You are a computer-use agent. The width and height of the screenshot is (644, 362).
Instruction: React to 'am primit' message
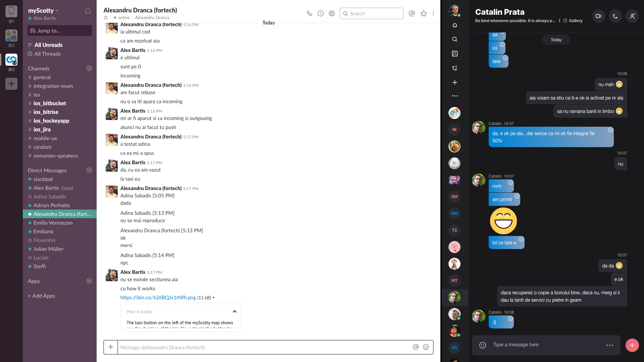(517, 196)
